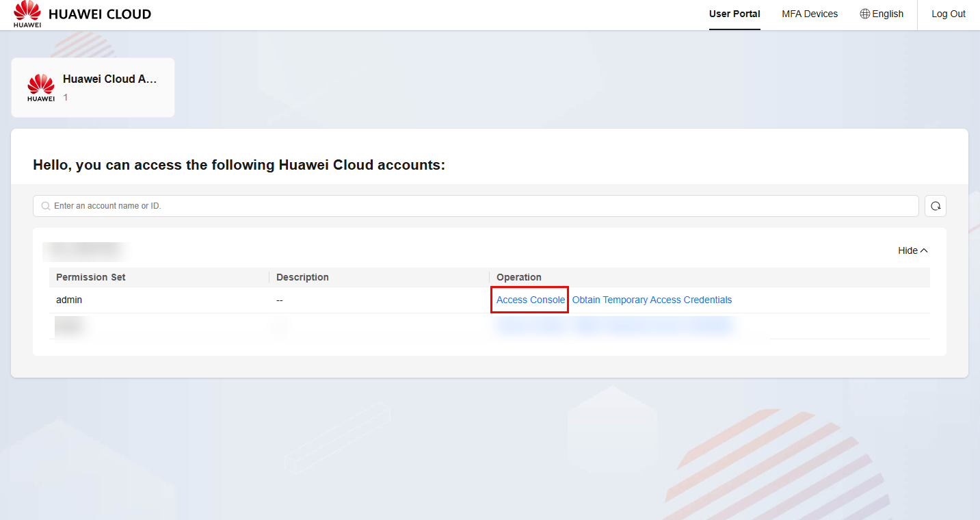Image resolution: width=980 pixels, height=520 pixels.
Task: Click the Operation column header
Action: point(519,277)
